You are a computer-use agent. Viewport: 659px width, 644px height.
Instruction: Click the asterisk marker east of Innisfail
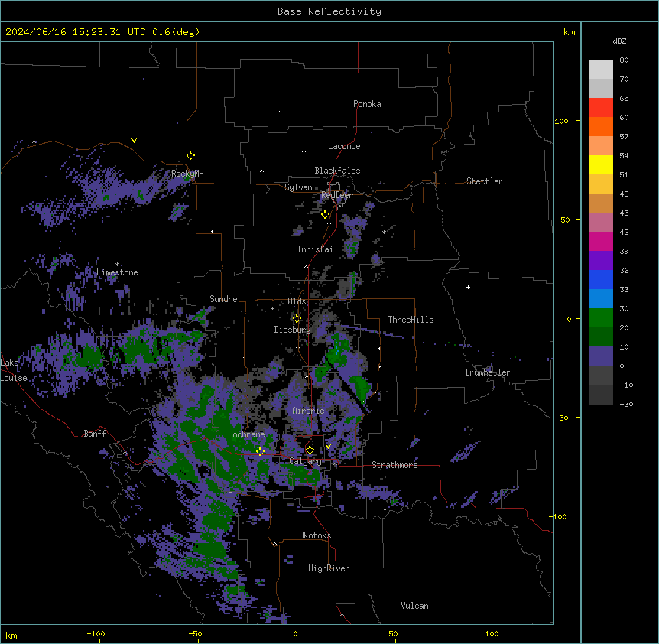coord(384,232)
